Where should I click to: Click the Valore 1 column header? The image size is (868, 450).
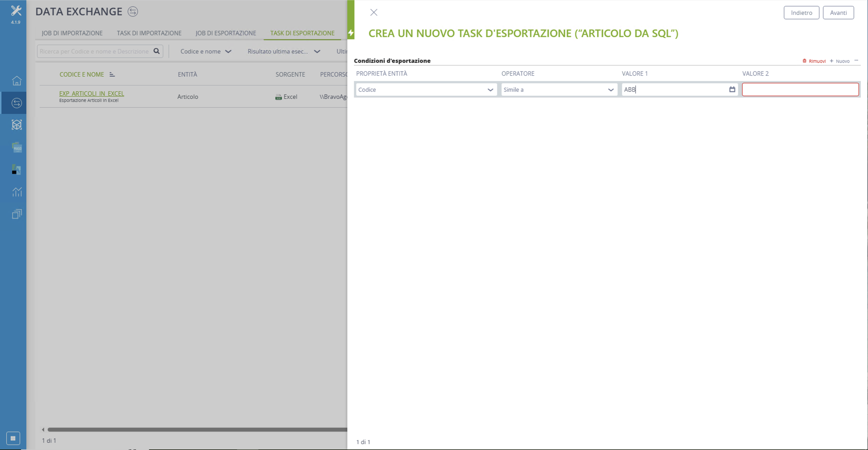(x=635, y=73)
